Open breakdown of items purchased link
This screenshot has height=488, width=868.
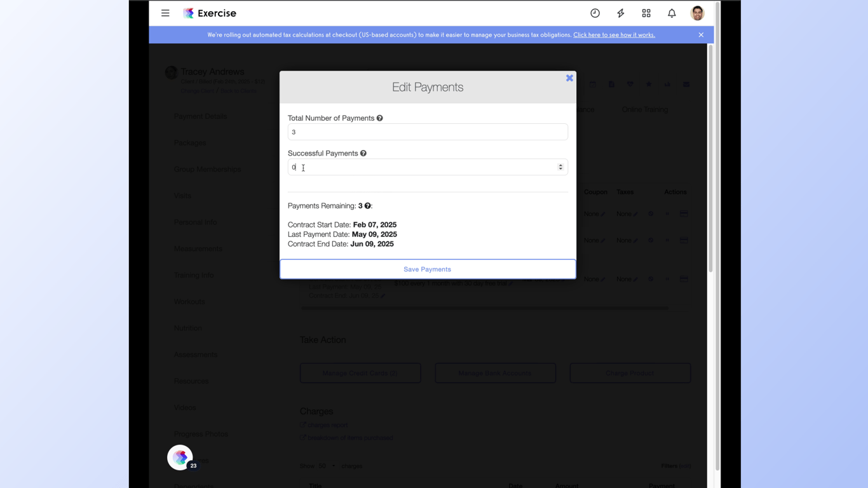click(346, 438)
